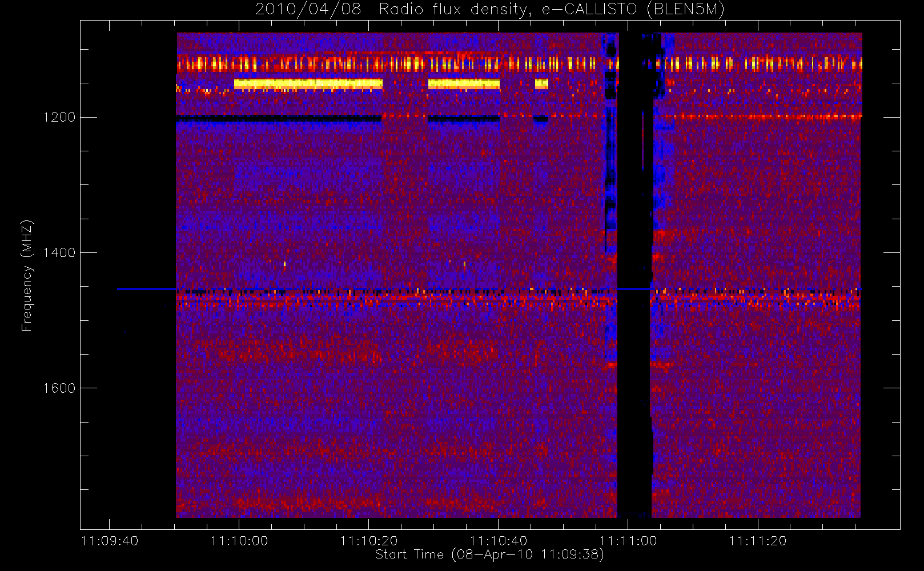Click the "1400" frequency tick label
Viewport: 924px width, 571px height.
click(59, 252)
